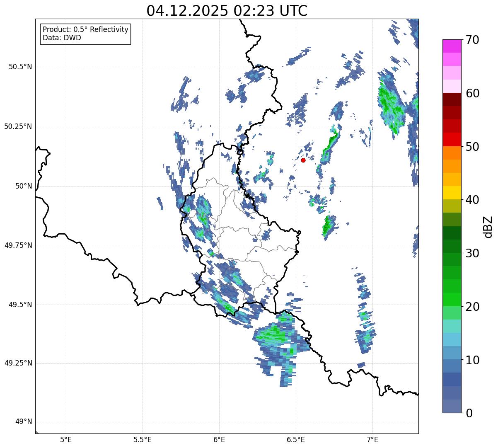Click the dark maroon colorbar segment below 60
The width and height of the screenshot is (498, 448).
click(x=452, y=99)
